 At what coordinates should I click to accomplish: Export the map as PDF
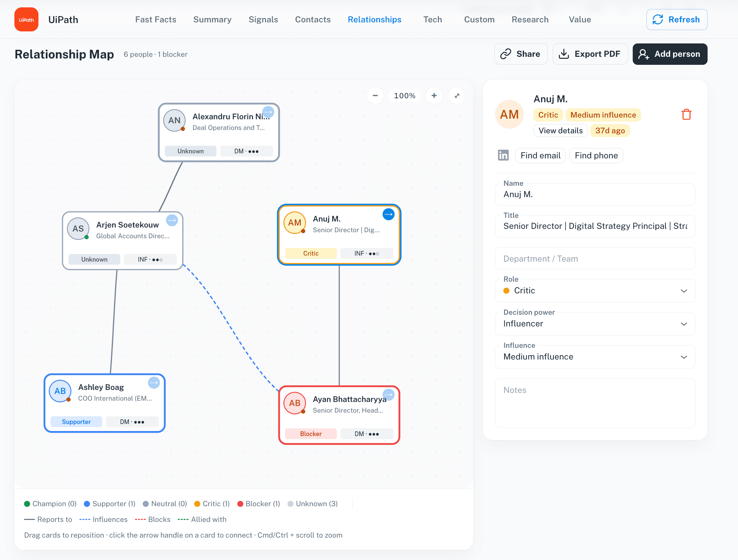(x=590, y=54)
